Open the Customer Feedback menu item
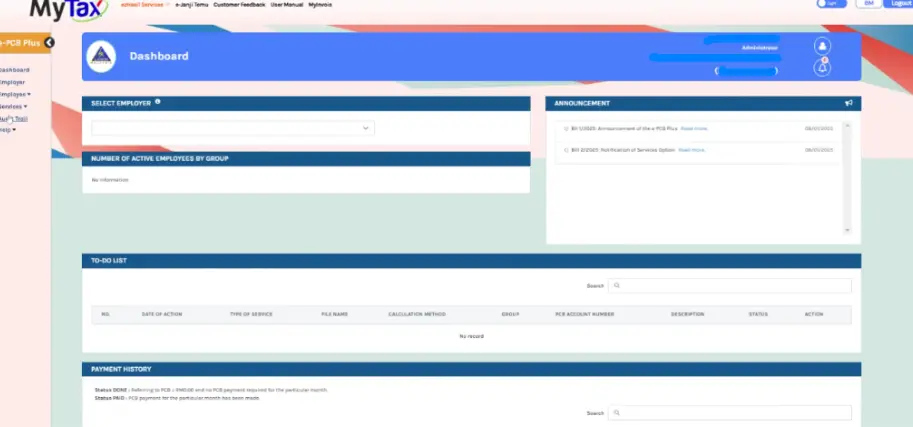This screenshot has height=427, width=913. (239, 5)
